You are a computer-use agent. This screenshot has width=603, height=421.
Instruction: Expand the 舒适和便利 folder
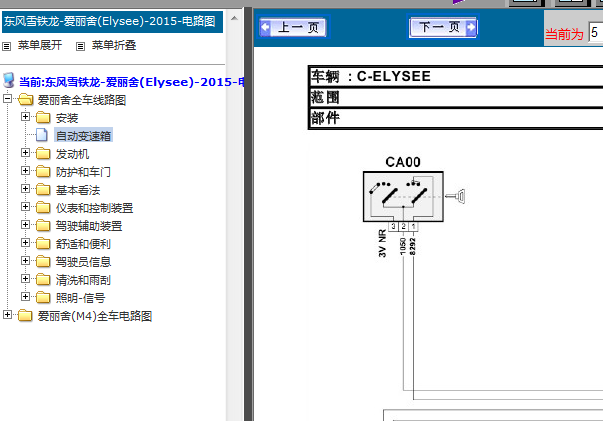point(25,243)
